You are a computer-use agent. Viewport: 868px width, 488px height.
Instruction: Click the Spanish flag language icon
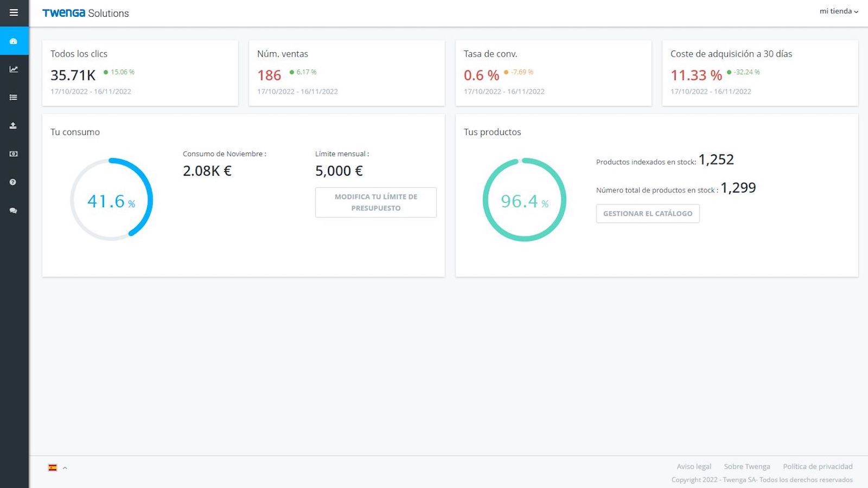tap(53, 467)
